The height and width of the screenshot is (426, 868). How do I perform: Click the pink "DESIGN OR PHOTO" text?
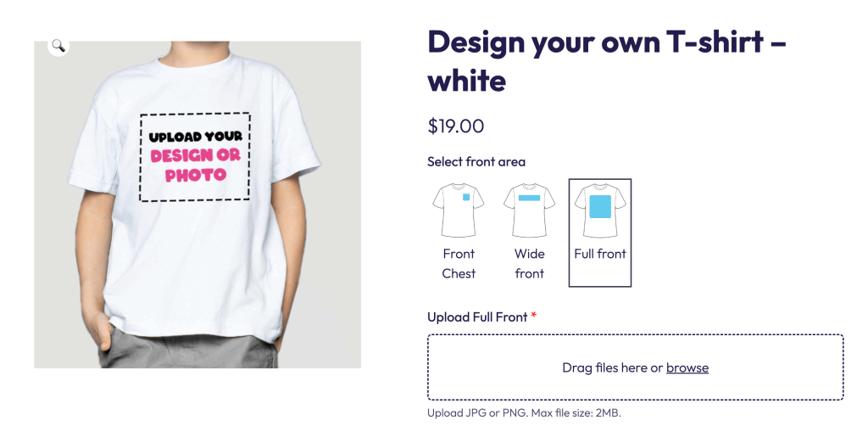(196, 165)
